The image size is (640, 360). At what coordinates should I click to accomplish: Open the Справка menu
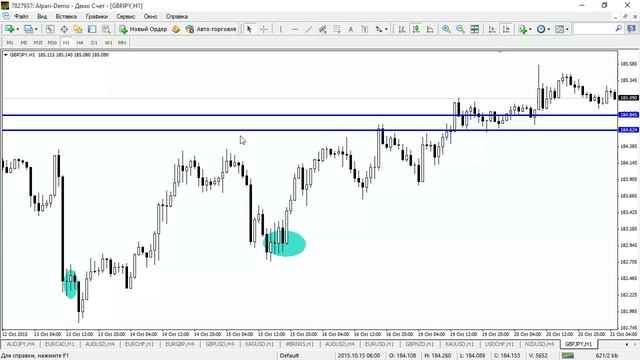[177, 16]
